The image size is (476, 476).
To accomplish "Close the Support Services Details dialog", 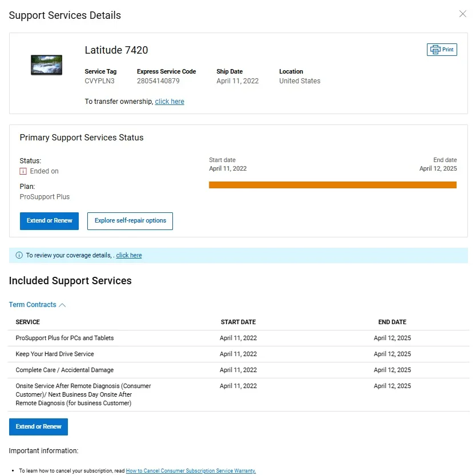I will click(463, 14).
